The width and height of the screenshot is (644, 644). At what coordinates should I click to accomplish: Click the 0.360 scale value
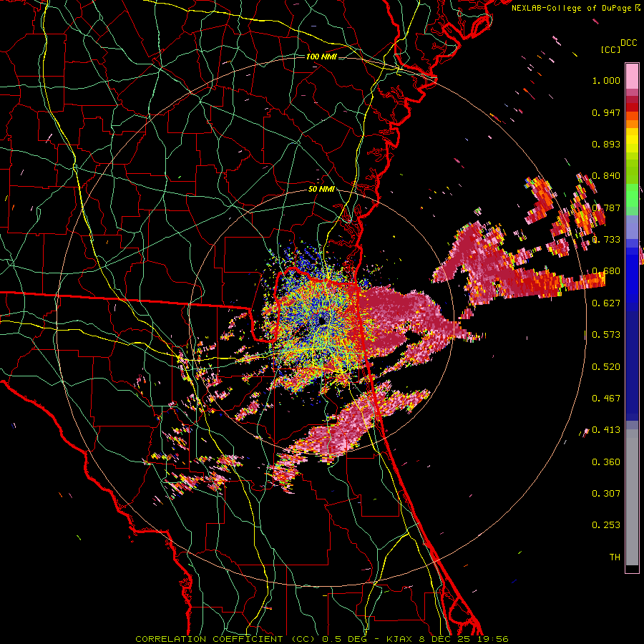point(606,462)
